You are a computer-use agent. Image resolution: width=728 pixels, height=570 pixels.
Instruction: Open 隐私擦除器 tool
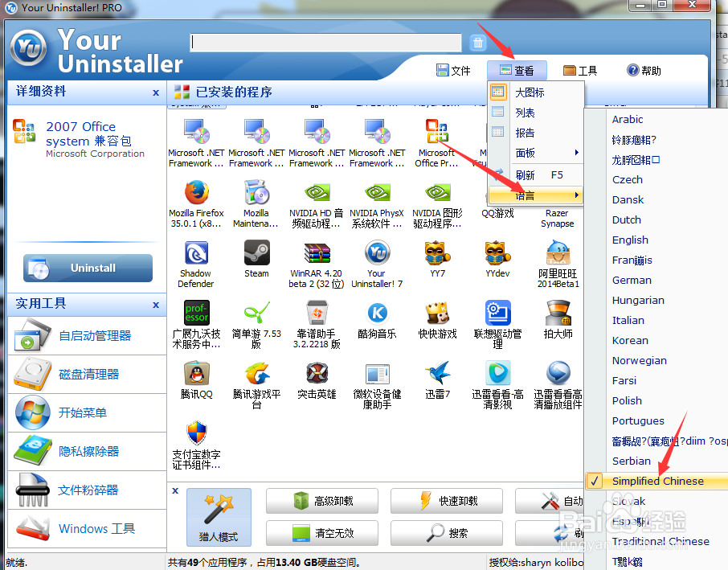[x=87, y=452]
